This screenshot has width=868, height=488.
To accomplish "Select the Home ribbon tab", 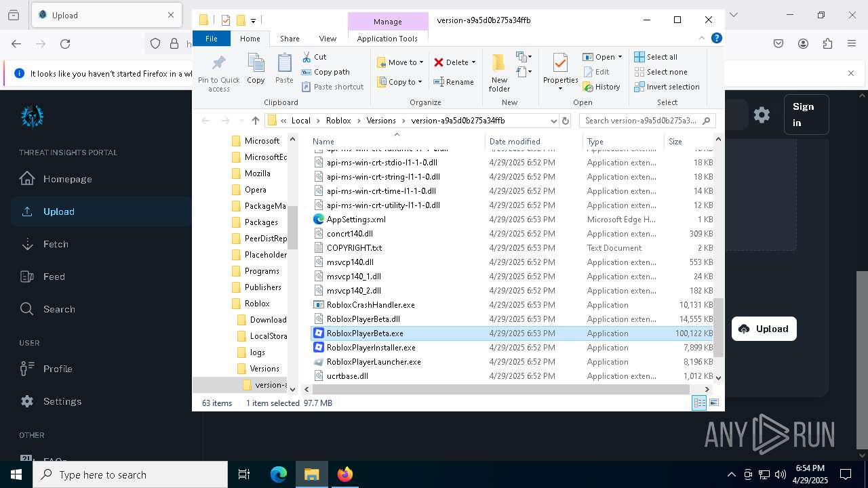I will pyautogui.click(x=250, y=39).
